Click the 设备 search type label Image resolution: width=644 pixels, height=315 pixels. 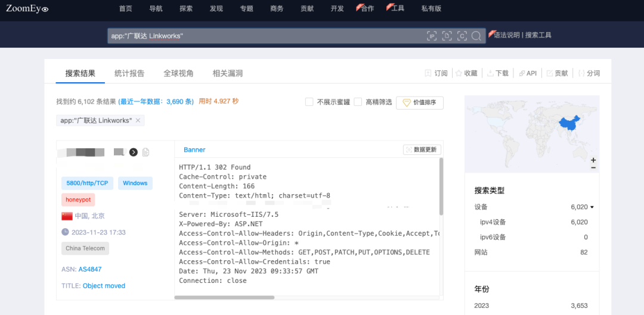coord(481,208)
